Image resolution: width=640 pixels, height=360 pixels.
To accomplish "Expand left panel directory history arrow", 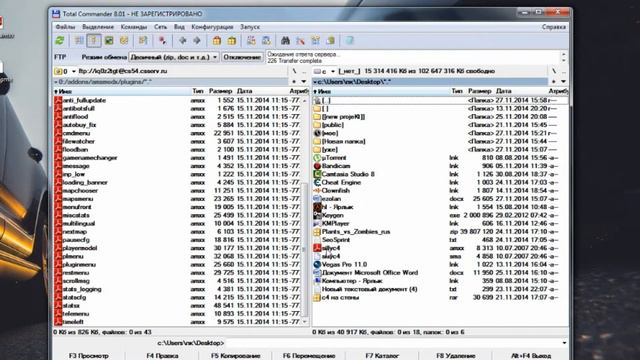I will tap(304, 82).
